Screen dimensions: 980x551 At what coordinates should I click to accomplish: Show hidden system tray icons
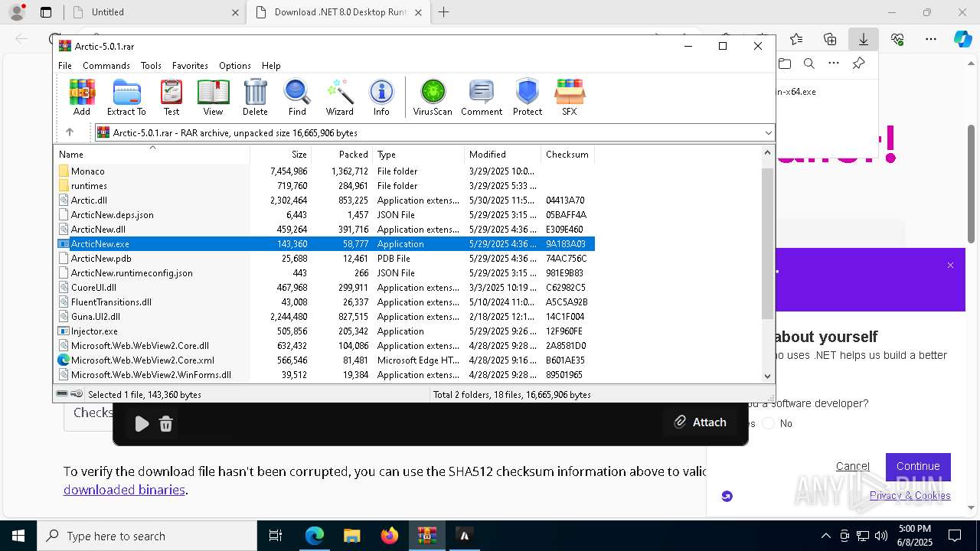(x=825, y=536)
